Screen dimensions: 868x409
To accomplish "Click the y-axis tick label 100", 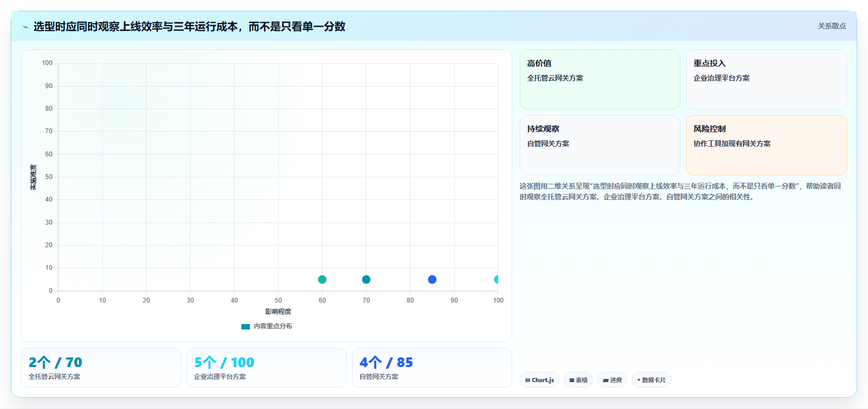I will coord(47,63).
